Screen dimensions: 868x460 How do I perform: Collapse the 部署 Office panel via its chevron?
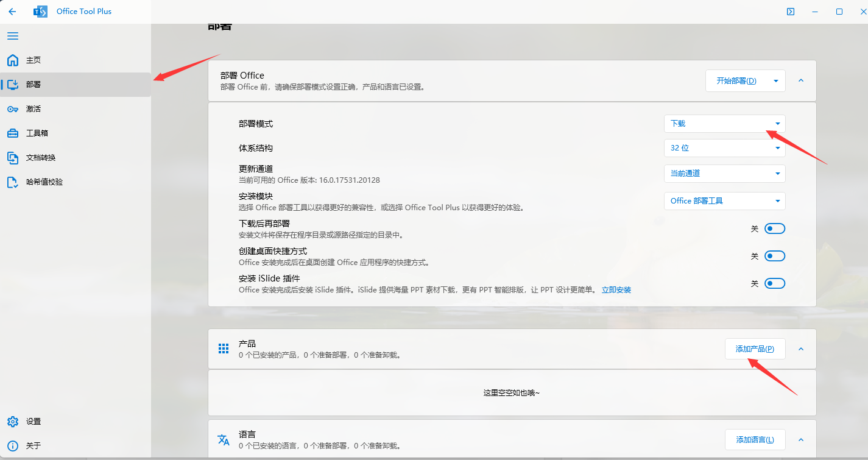click(801, 80)
